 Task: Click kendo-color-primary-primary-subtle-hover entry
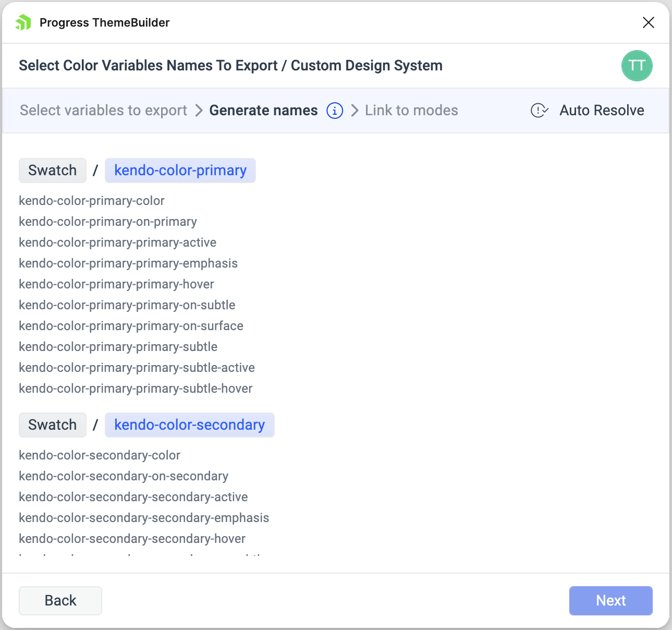[136, 389]
